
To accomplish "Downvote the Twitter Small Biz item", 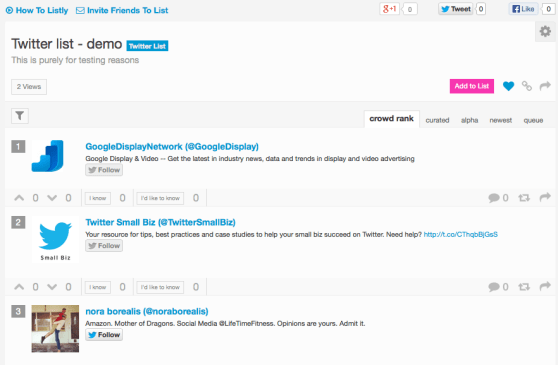I will [x=52, y=287].
